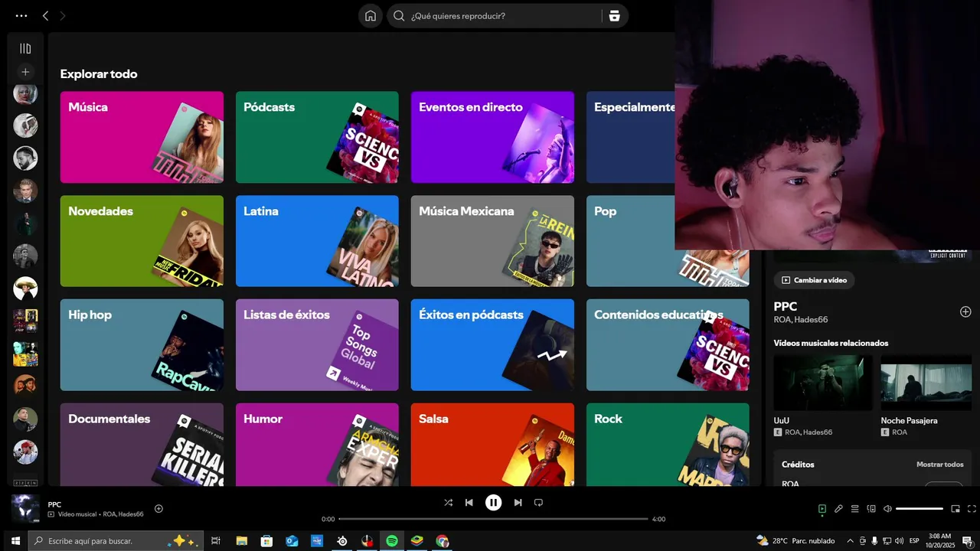Image resolution: width=980 pixels, height=551 pixels.
Task: Open Éxitos en pódcasts category
Action: (x=492, y=345)
